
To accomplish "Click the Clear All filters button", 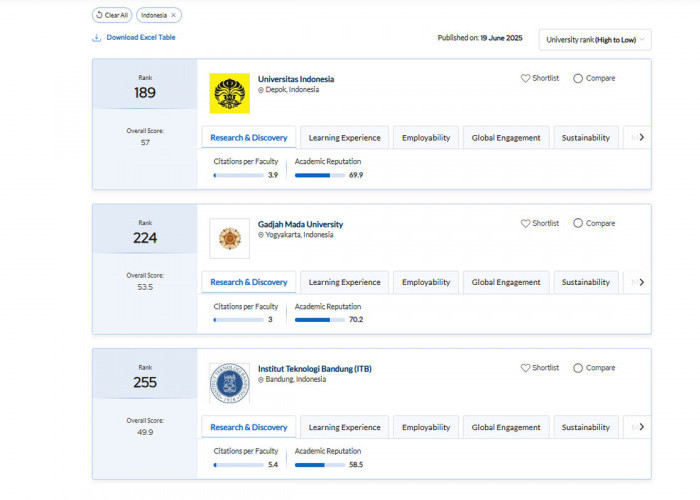I will coord(111,15).
